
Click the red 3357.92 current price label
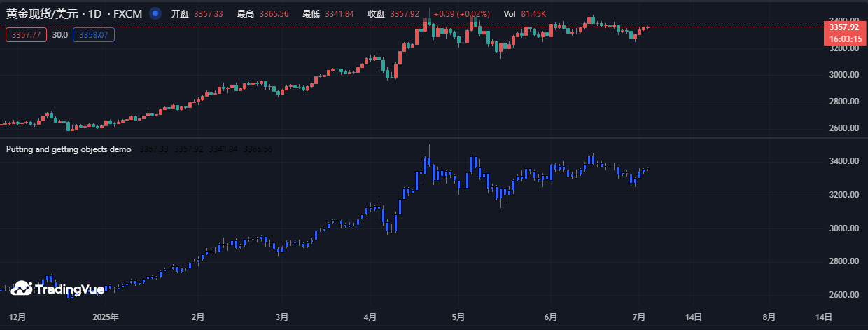point(843,27)
